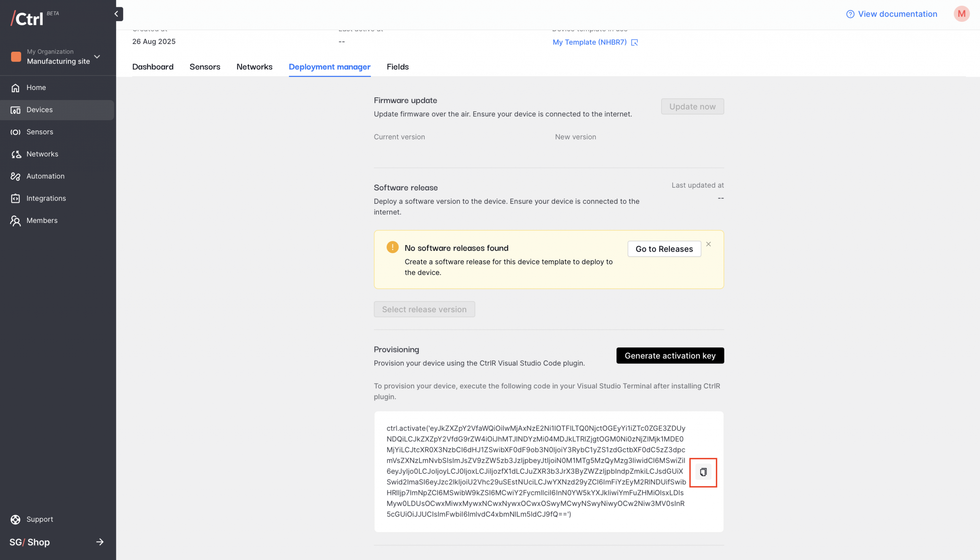Click Generate activation key button
Image resolution: width=980 pixels, height=560 pixels.
[670, 355]
